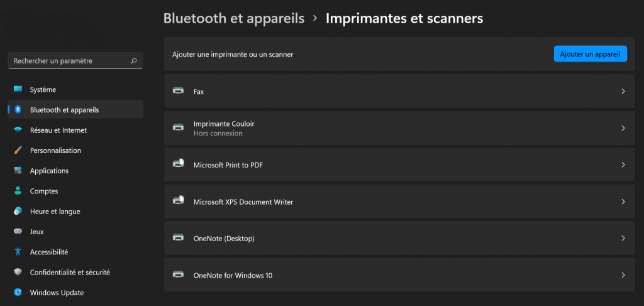The image size is (644, 306).
Task: Click the Réseau et Internet wifi icon
Action: pos(18,130)
